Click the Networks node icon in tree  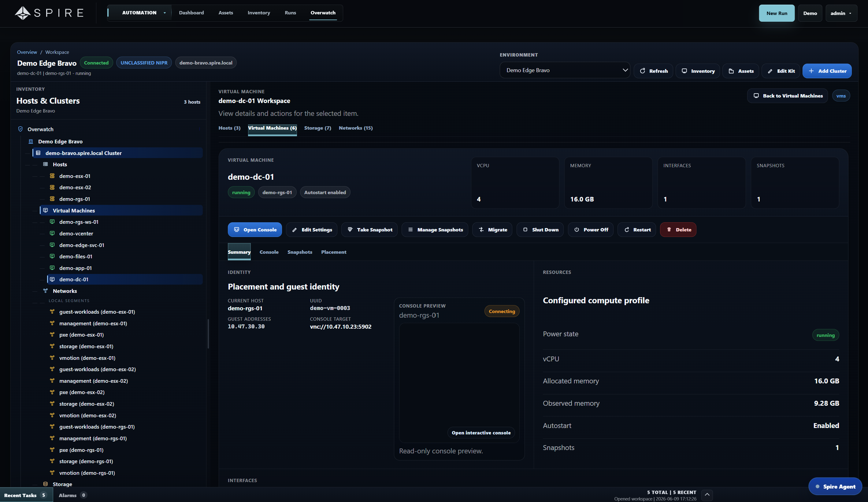pos(46,291)
